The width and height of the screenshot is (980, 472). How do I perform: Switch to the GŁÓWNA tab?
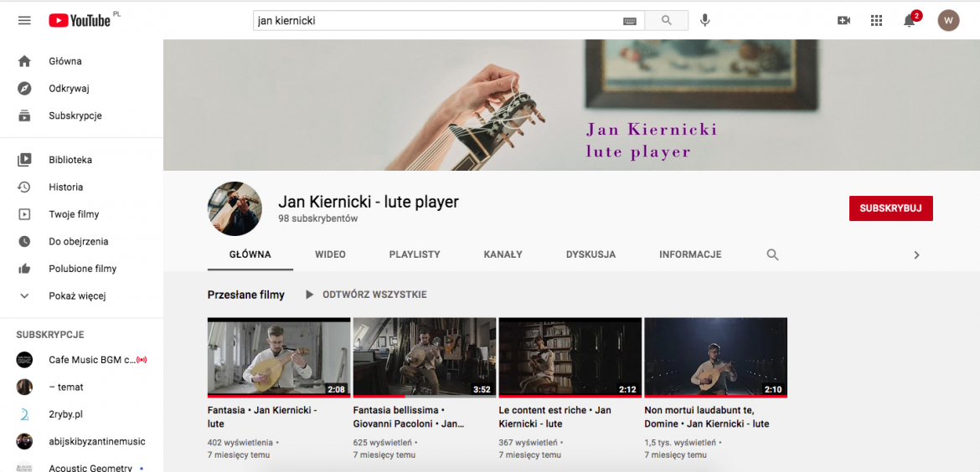(x=250, y=254)
